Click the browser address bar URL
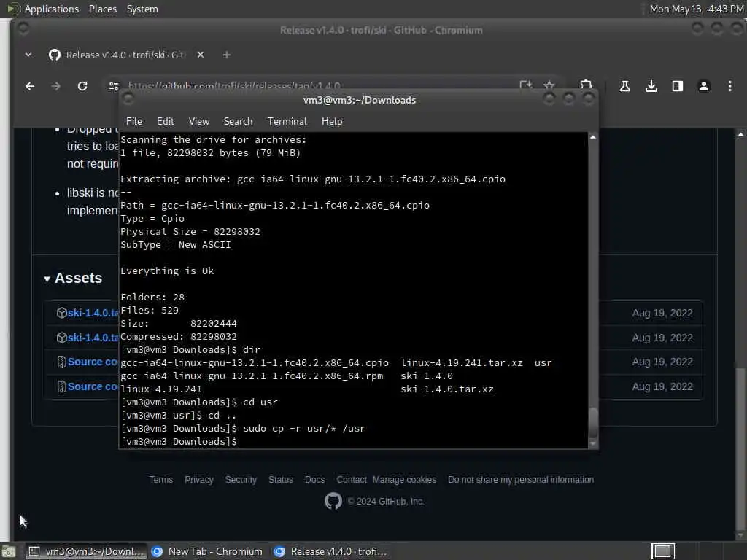Image resolution: width=747 pixels, height=560 pixels. click(234, 86)
